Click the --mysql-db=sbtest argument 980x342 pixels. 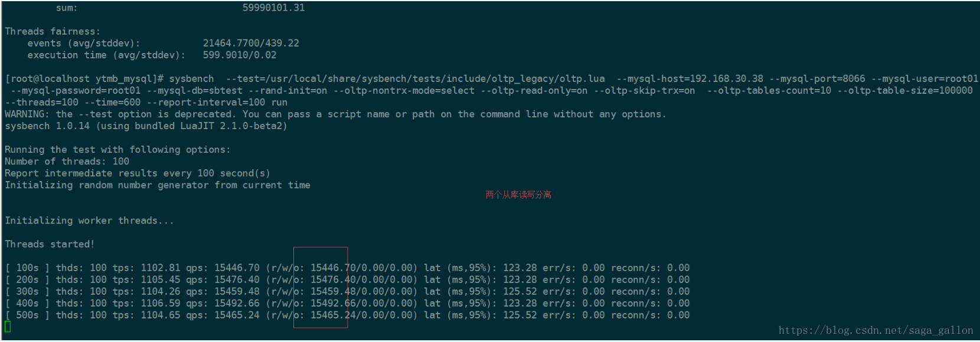[194, 90]
